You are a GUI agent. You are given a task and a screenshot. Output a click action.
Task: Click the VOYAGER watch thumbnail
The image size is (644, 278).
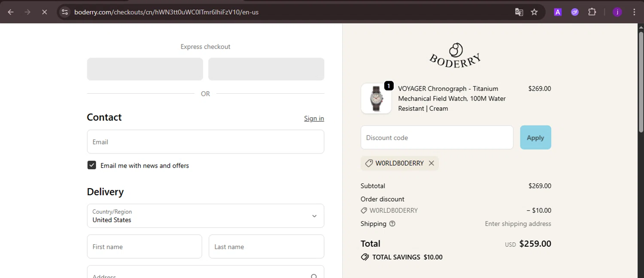[376, 98]
